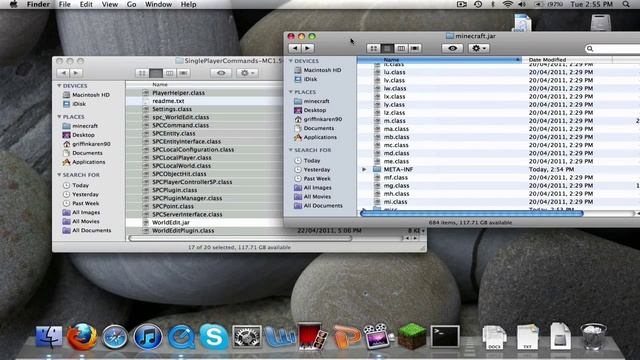Collapse SEARCH FOR section in minecraft.jar sidebar

(291, 150)
